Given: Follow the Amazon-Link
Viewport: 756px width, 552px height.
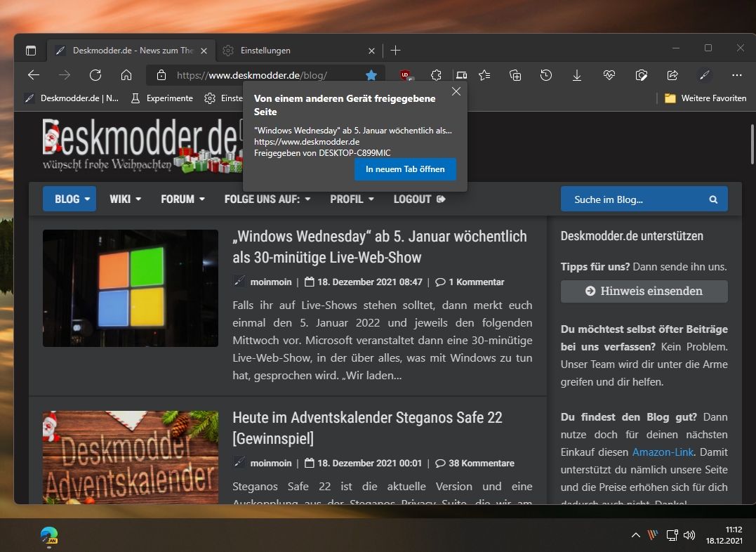Looking at the screenshot, I should click(x=663, y=452).
